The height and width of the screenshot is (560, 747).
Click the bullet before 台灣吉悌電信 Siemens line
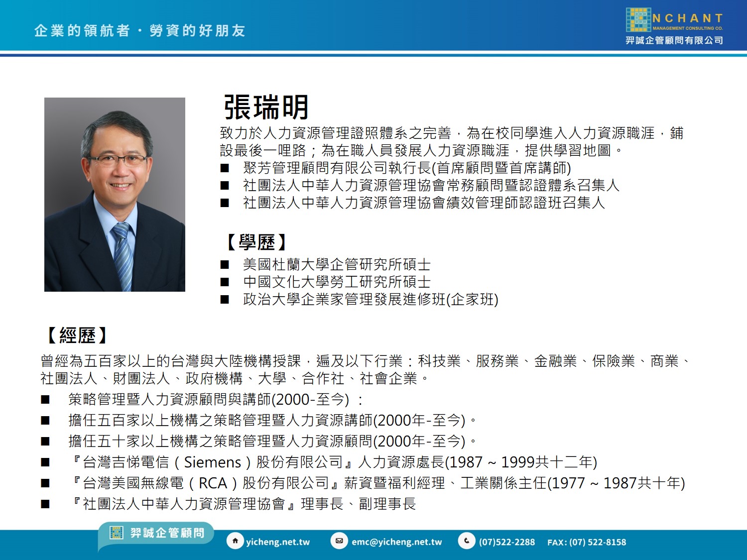click(x=45, y=462)
